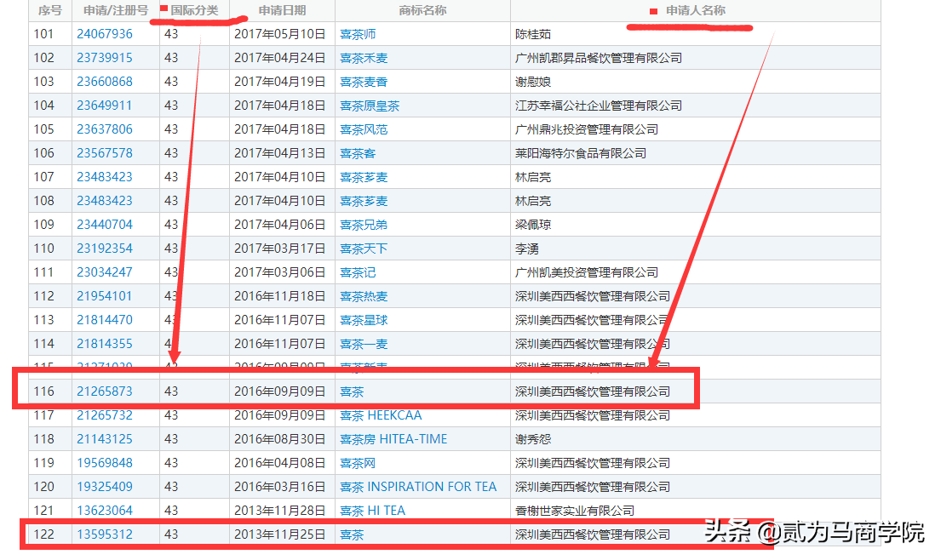Image resolution: width=941 pixels, height=560 pixels.
Task: Open the 喜茶记 trademark link
Action: pos(358,272)
